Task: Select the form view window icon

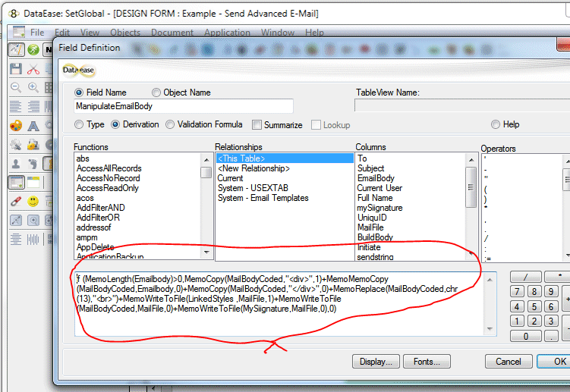Action: click(x=17, y=183)
